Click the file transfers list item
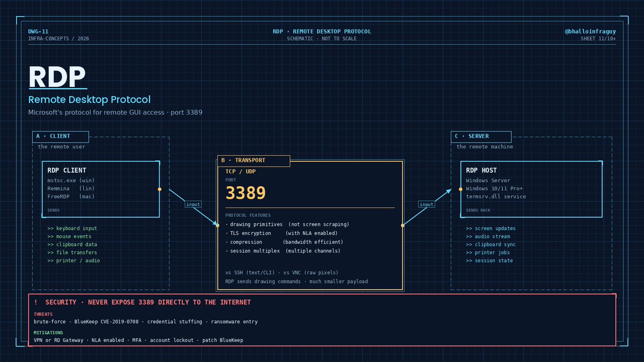 click(72, 253)
